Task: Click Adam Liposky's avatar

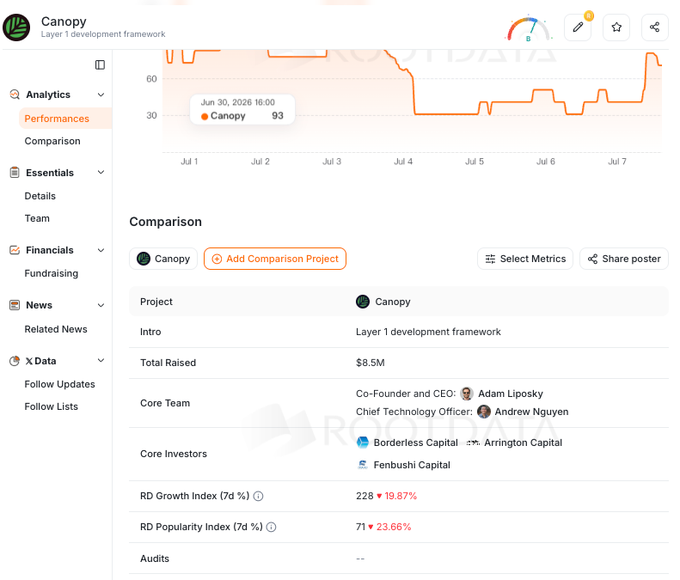Action: point(467,393)
